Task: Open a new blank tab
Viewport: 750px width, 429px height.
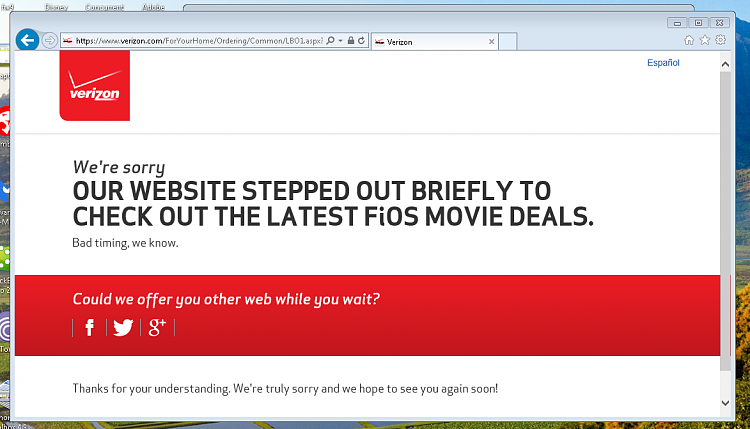Action: pyautogui.click(x=507, y=42)
